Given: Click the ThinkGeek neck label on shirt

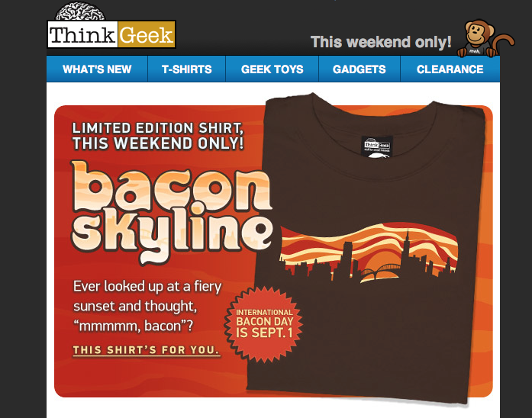Looking at the screenshot, I should pos(377,146).
